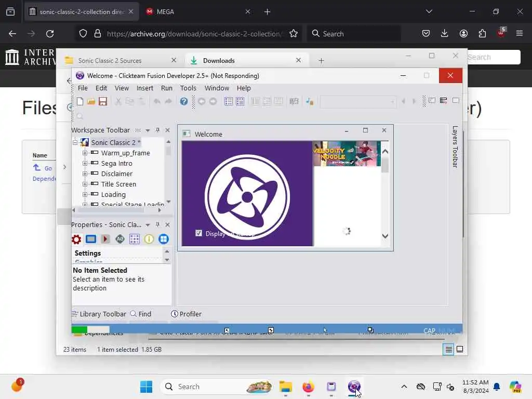Select the blue Windows properties tab icon
The width and height of the screenshot is (532, 399).
164,239
